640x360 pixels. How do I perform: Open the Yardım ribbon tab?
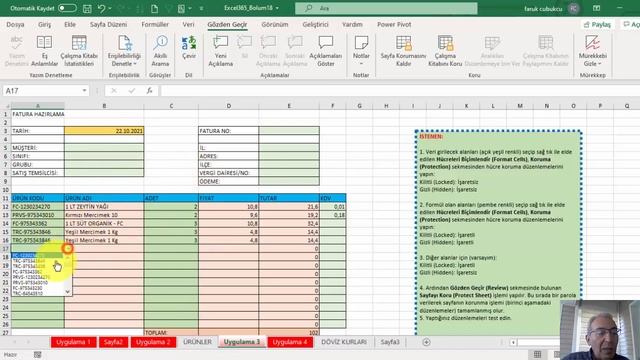pyautogui.click(x=352, y=24)
